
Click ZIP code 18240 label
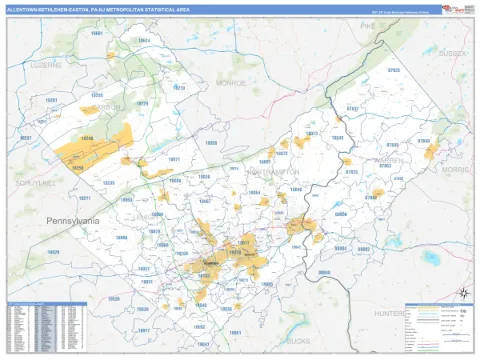point(87,138)
